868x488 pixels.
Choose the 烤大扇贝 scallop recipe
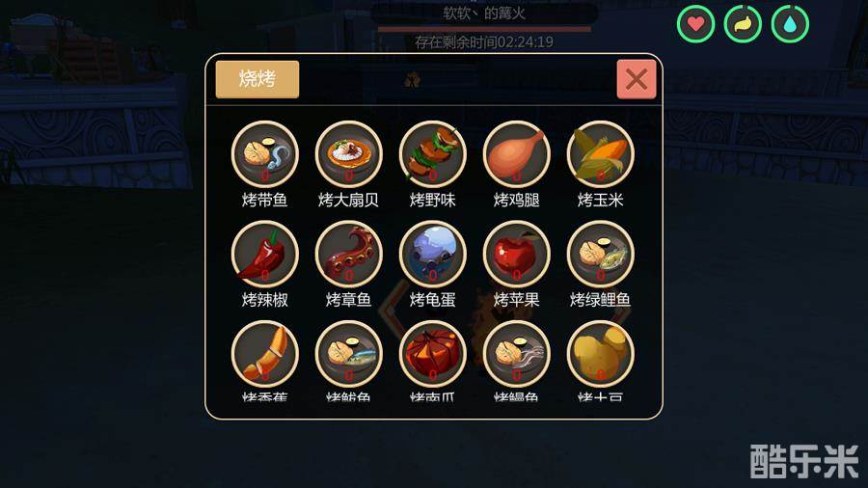[x=349, y=153]
